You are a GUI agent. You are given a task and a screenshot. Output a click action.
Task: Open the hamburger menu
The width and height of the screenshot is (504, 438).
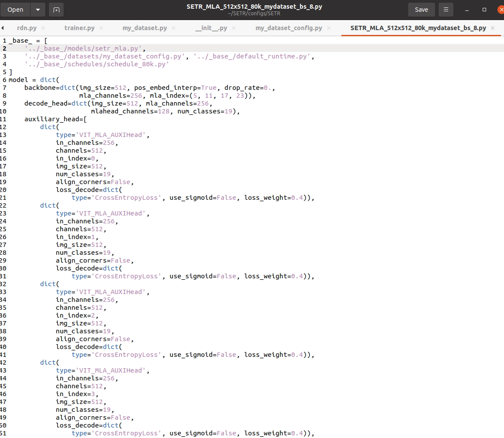point(446,9)
